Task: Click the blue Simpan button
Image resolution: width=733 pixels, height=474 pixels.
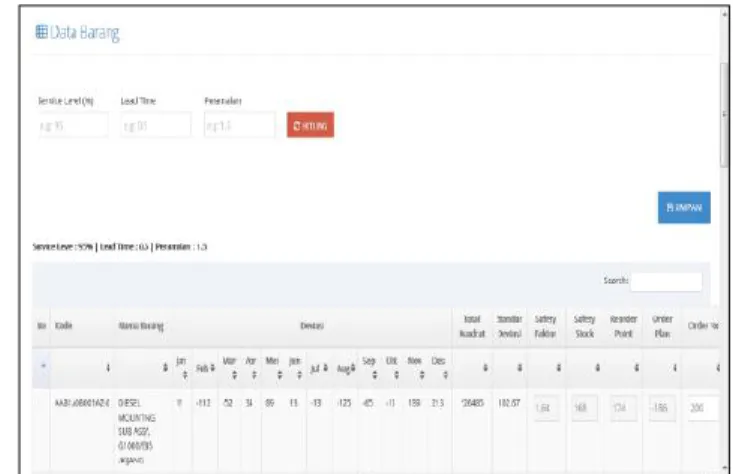Action: click(x=684, y=208)
